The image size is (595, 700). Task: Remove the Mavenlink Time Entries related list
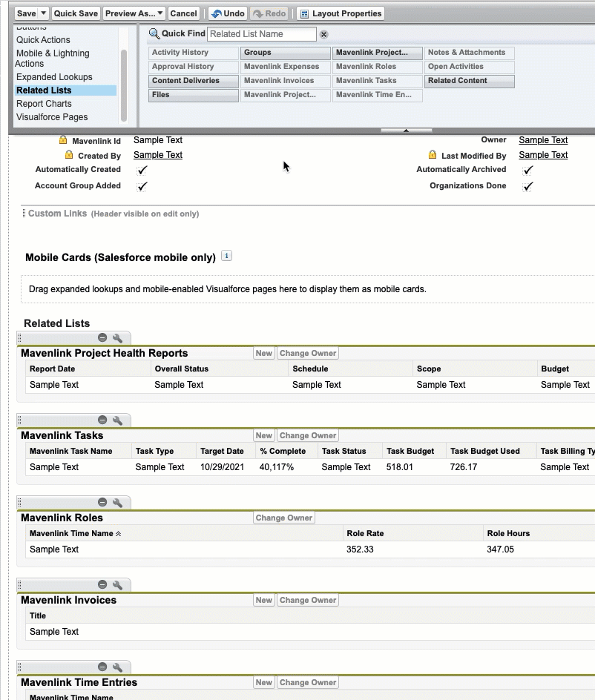102,667
